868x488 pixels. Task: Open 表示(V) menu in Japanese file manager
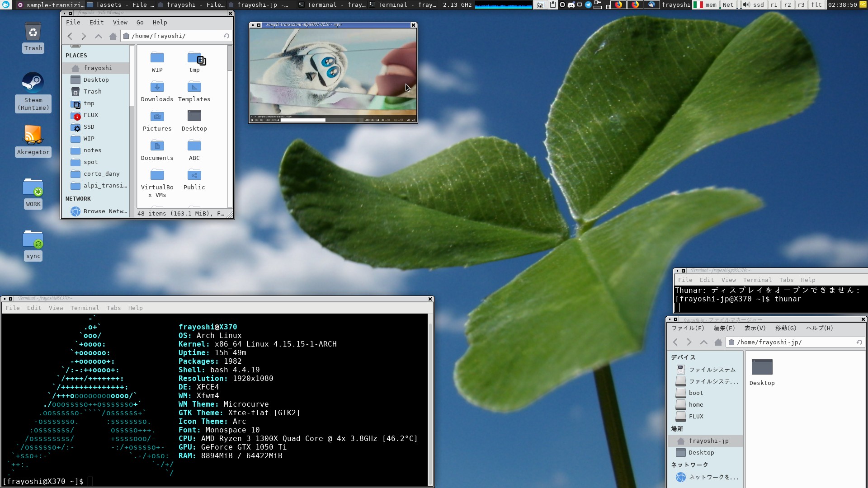pyautogui.click(x=755, y=328)
